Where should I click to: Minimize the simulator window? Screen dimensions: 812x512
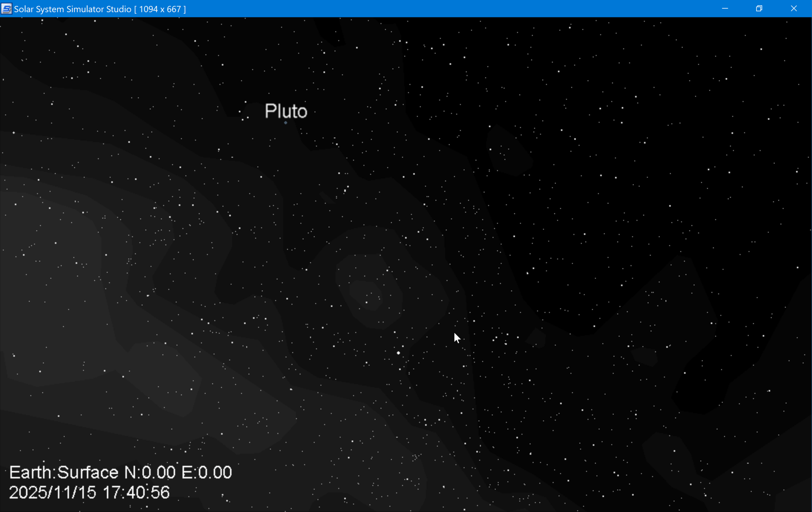pos(725,9)
